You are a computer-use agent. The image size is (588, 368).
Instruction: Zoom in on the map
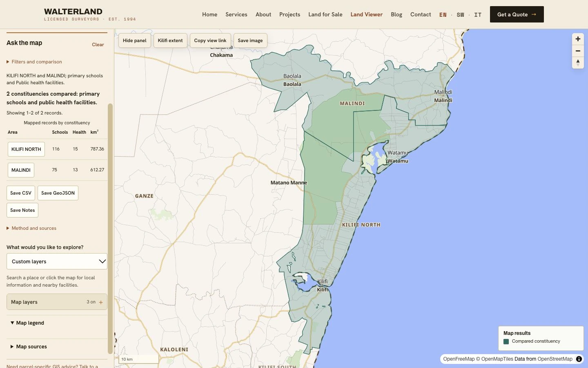click(x=578, y=39)
